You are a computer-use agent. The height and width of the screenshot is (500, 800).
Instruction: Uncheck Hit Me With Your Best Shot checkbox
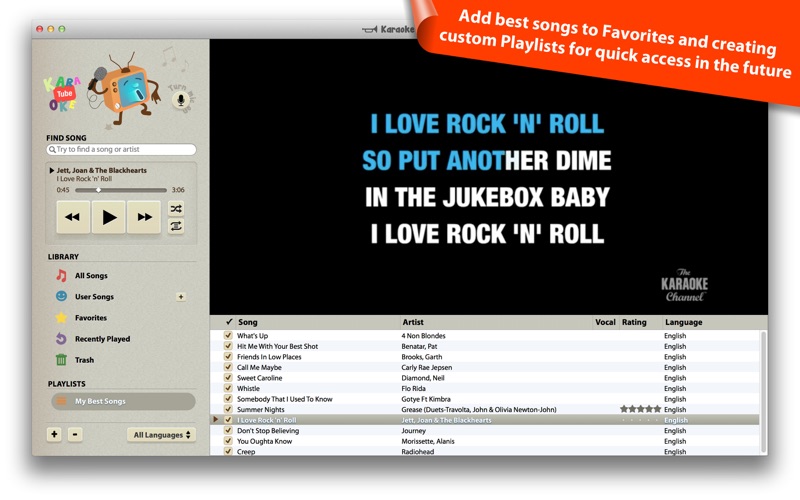(228, 346)
